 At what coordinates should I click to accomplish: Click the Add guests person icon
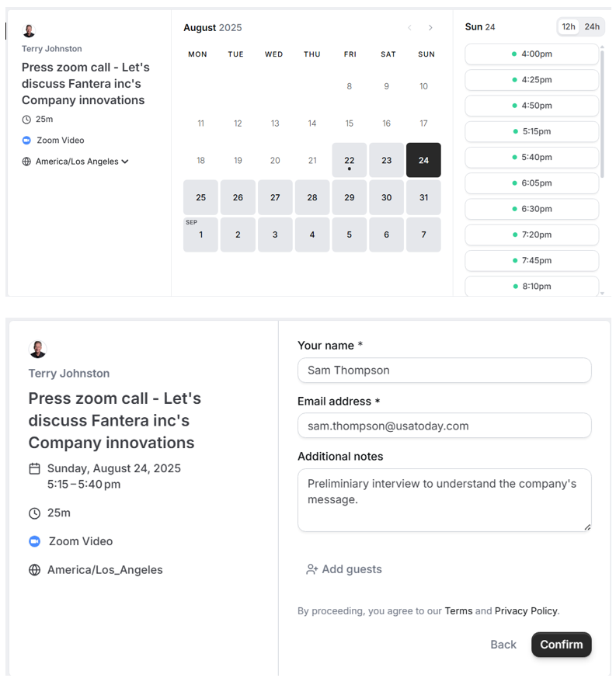[x=312, y=569]
